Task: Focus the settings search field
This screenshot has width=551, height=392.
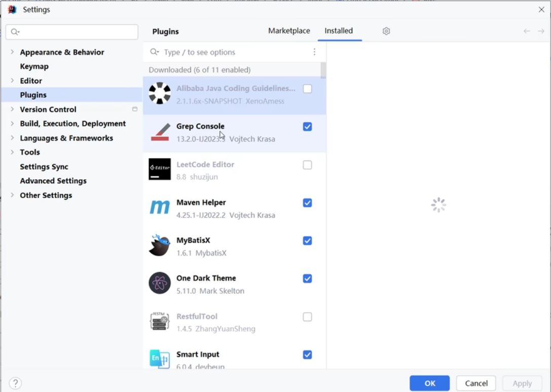Action: point(72,32)
